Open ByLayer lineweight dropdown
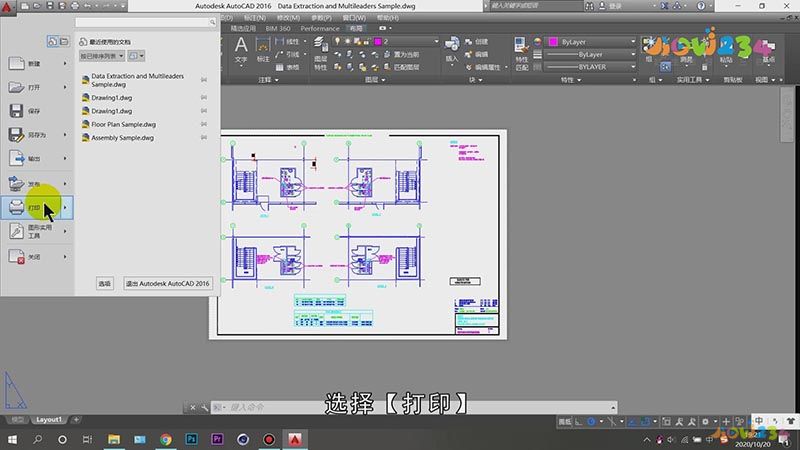Image resolution: width=800 pixels, height=450 pixels. click(x=590, y=54)
